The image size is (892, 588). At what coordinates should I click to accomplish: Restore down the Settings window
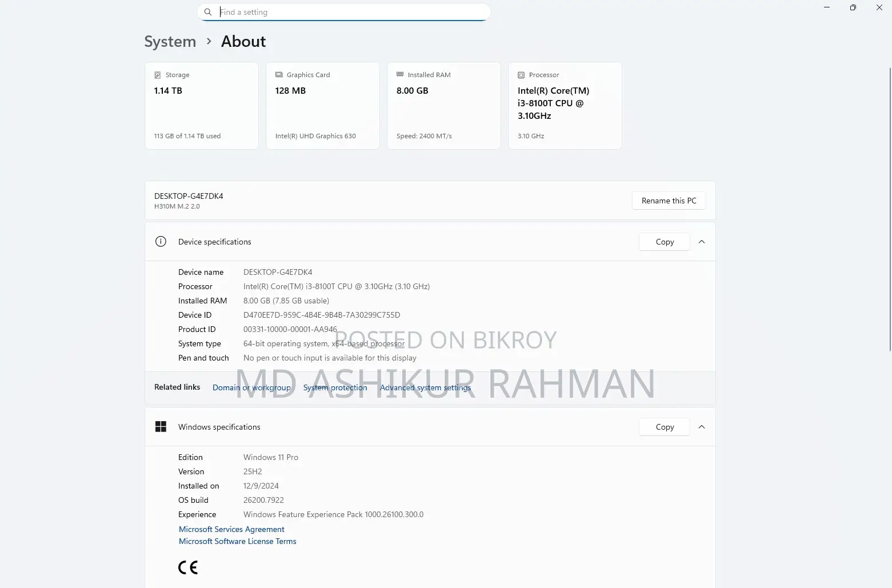[x=853, y=7]
